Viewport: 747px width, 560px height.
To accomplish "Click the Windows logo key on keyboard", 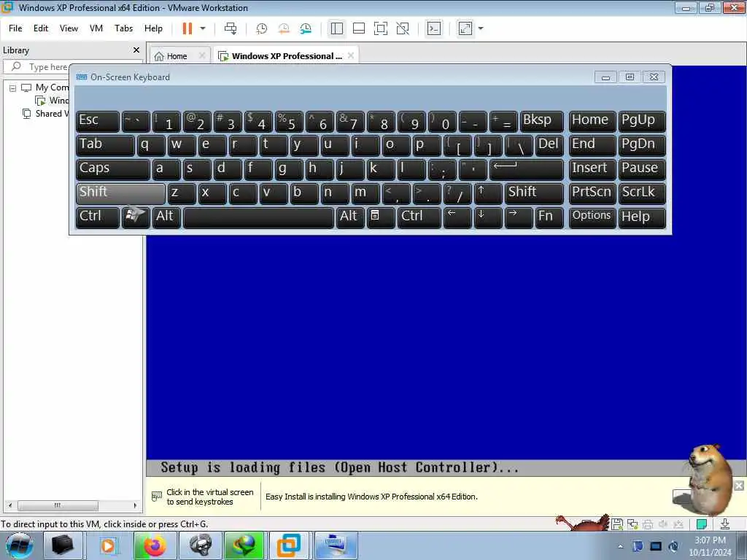I will [136, 217].
